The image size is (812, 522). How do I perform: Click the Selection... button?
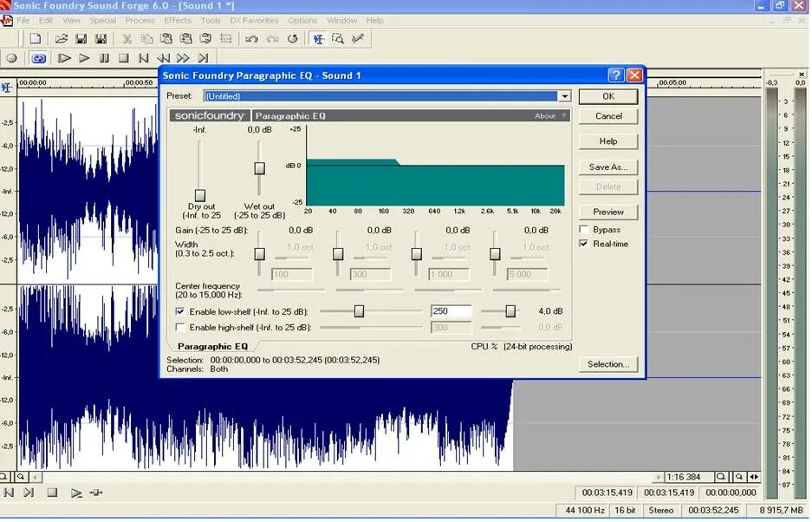tap(608, 364)
